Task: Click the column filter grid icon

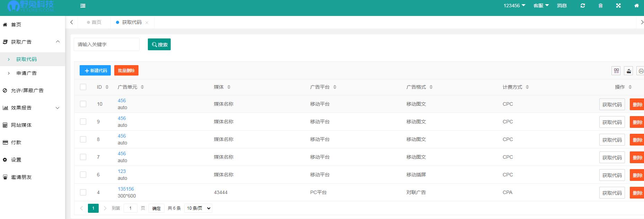Action: pos(616,71)
